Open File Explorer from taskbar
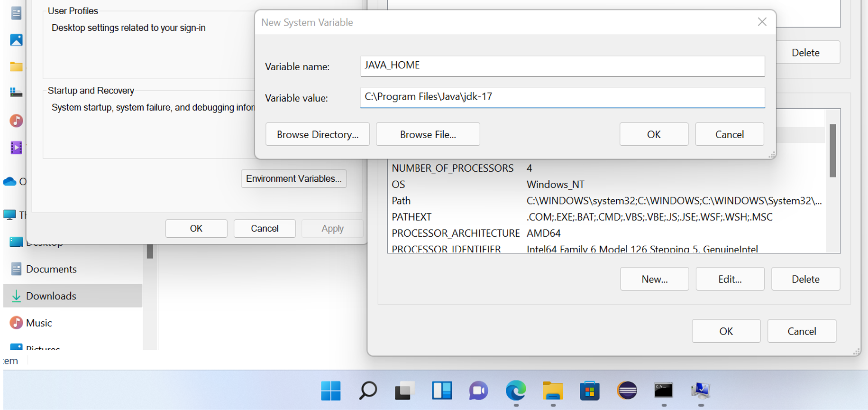Viewport: 868px width, 410px height. [553, 391]
